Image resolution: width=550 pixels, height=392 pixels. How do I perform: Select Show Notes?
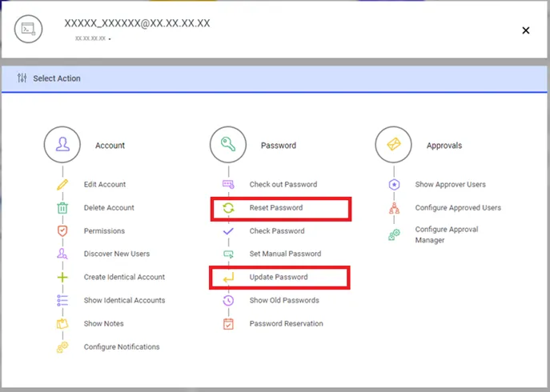click(103, 324)
